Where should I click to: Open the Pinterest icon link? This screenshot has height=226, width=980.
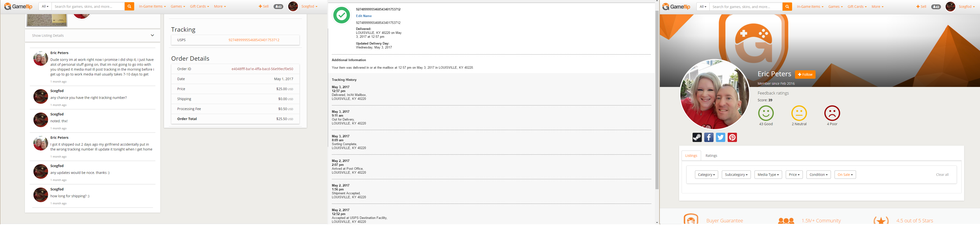pyautogui.click(x=732, y=138)
